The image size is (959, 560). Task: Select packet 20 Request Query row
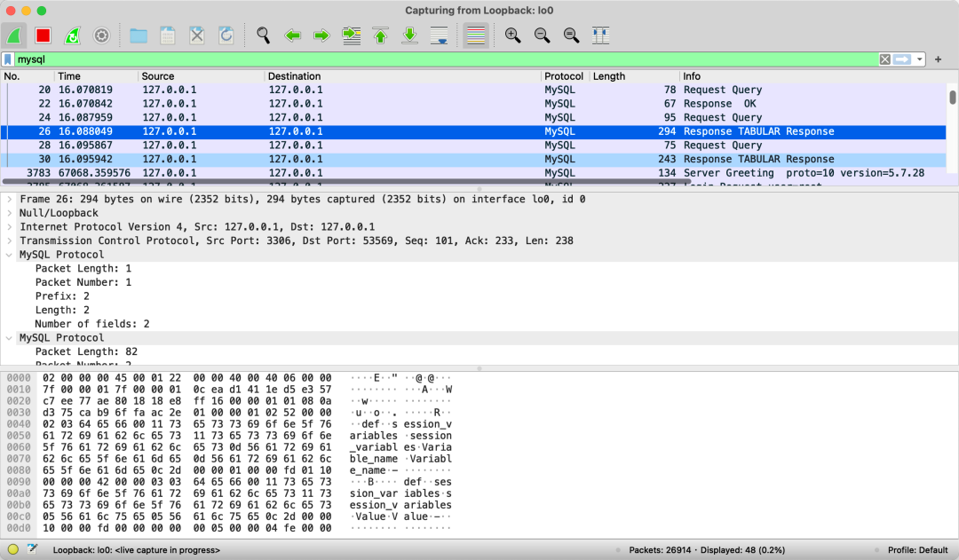473,90
